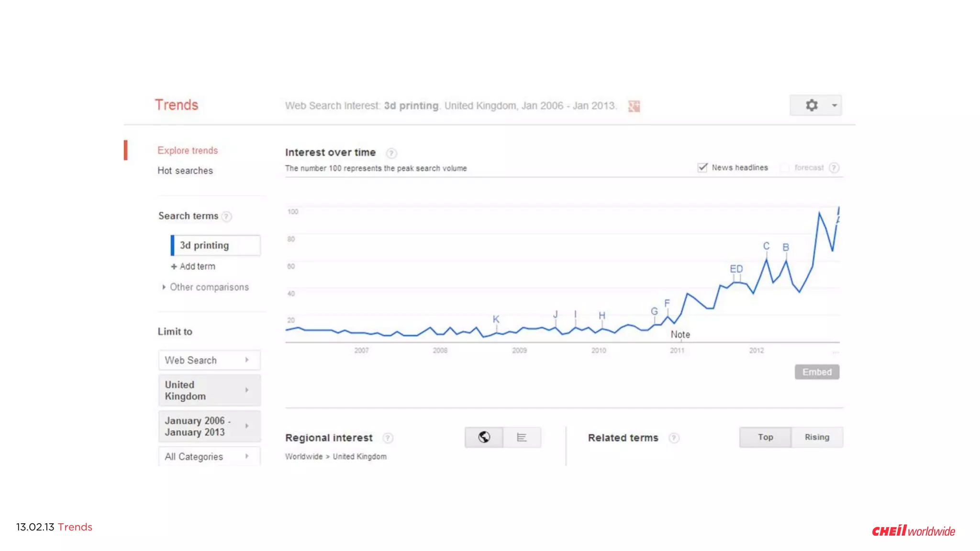
Task: Click Related terms help icon
Action: [x=674, y=438]
